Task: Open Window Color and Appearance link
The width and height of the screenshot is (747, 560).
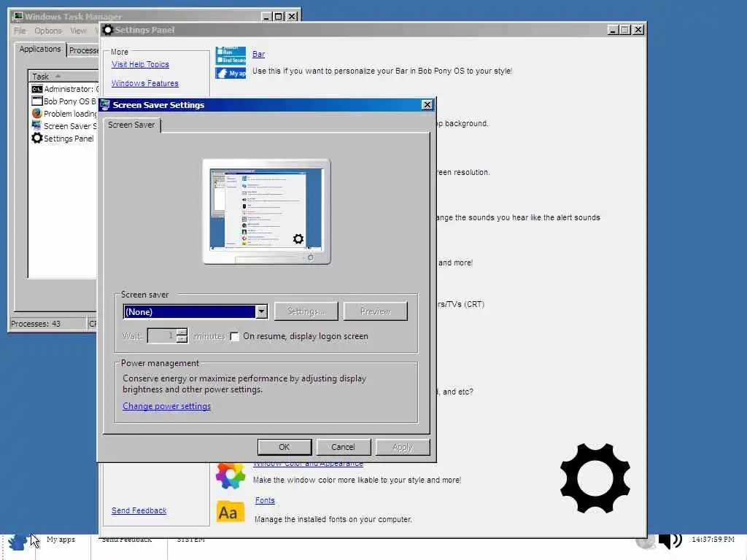Action: pos(308,464)
